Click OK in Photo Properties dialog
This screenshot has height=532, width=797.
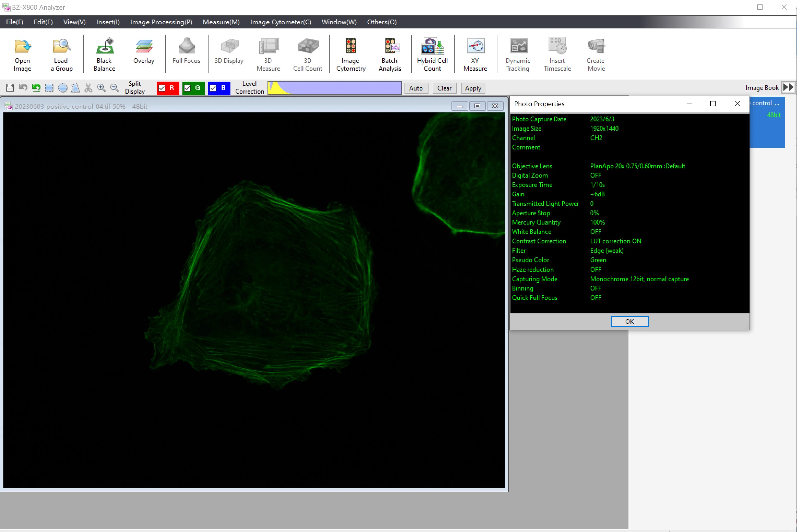point(629,321)
